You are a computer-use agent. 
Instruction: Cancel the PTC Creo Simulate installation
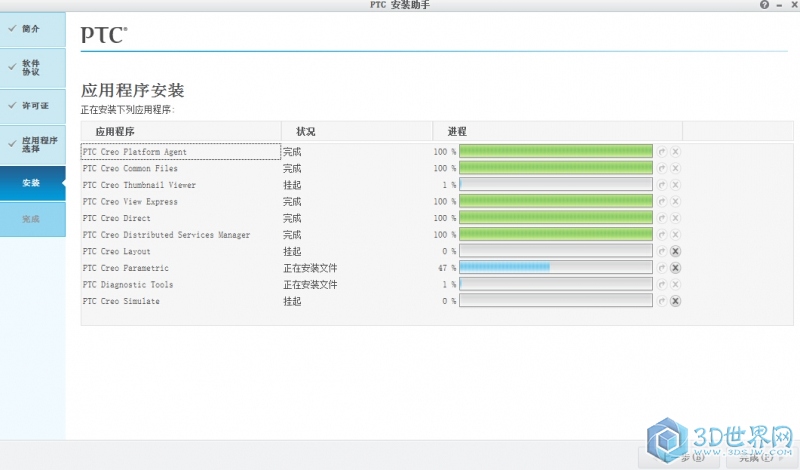coord(676,301)
